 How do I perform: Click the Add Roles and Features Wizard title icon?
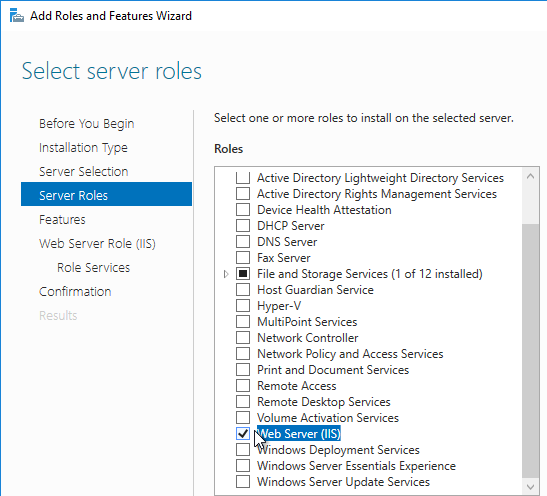click(x=16, y=16)
